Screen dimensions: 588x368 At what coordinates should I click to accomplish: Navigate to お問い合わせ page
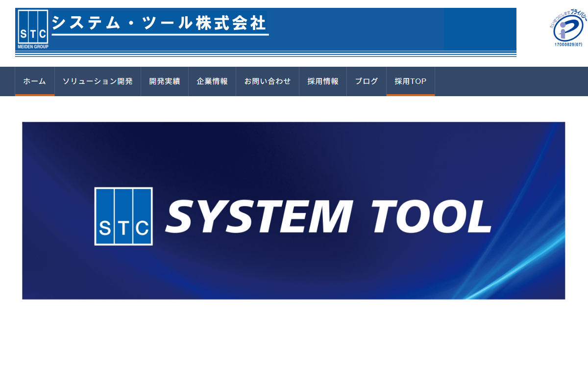point(268,81)
